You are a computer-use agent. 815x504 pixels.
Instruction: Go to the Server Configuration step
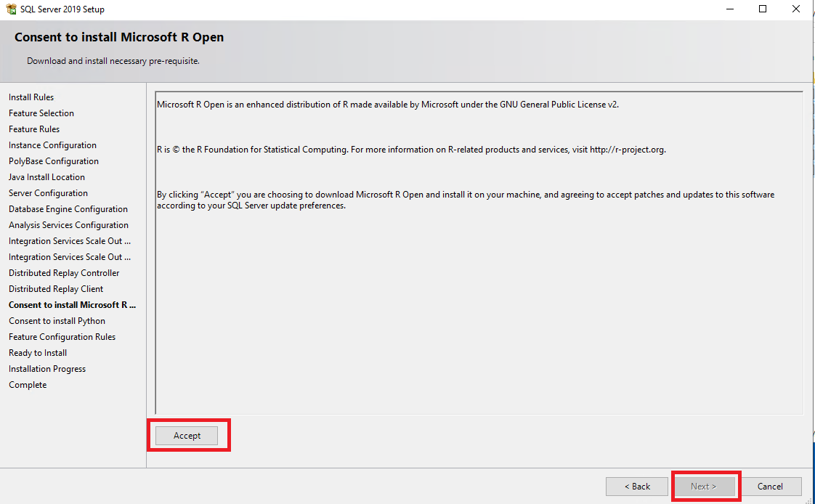tap(48, 193)
